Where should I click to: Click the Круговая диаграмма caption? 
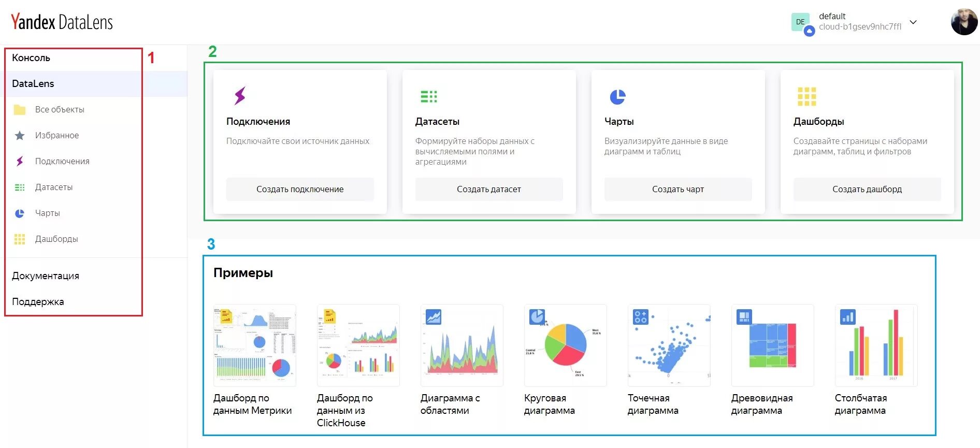tap(550, 404)
